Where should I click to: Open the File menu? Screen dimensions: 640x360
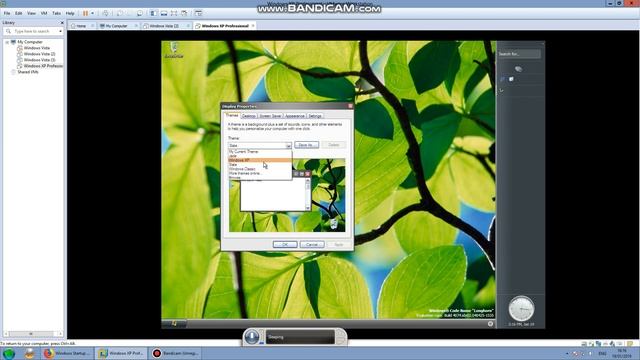7,13
